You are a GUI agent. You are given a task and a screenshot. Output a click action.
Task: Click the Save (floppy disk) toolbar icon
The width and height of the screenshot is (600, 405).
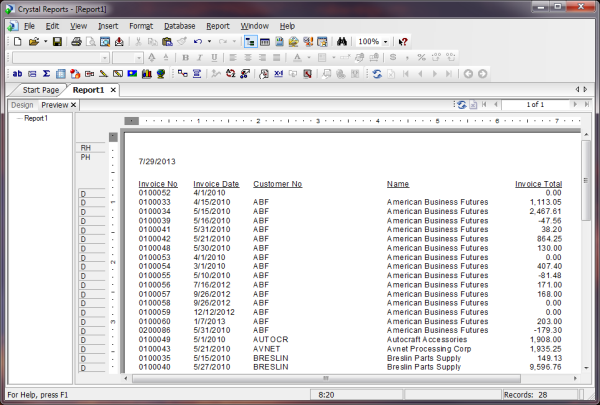[x=58, y=42]
